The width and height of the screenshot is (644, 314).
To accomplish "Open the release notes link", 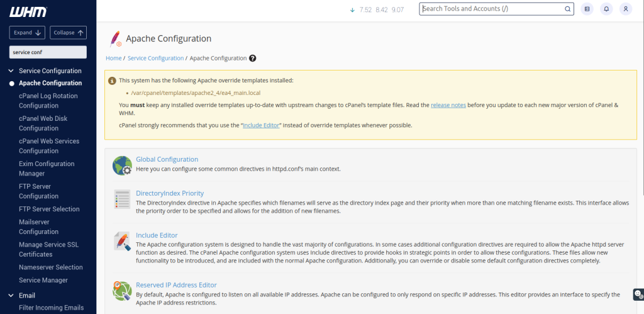I will coord(448,105).
